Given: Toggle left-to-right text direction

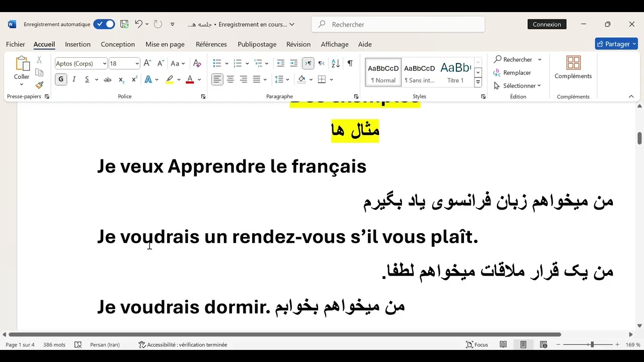Looking at the screenshot, I should (x=308, y=63).
